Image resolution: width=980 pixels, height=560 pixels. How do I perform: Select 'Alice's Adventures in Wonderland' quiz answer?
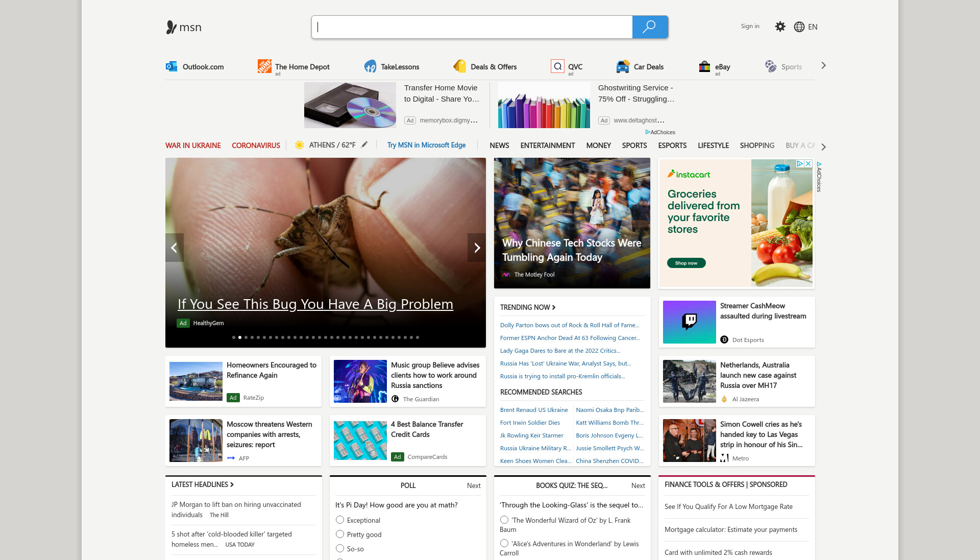point(504,543)
